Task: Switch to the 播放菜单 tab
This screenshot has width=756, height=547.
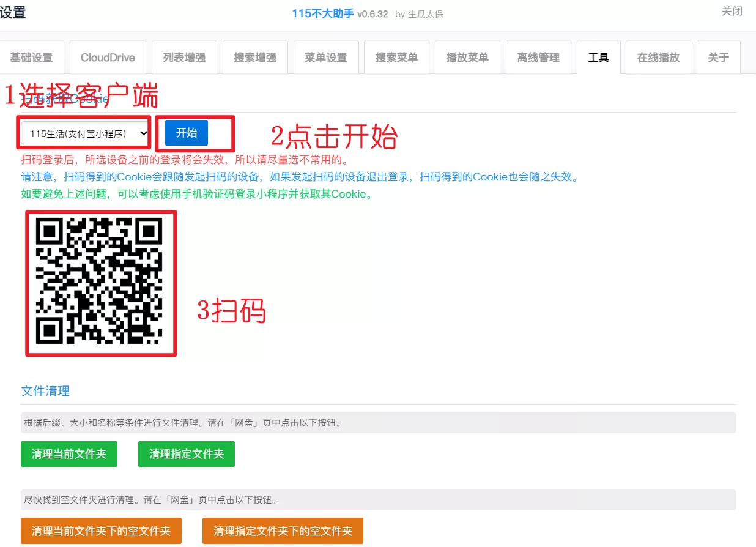Action: pos(467,58)
